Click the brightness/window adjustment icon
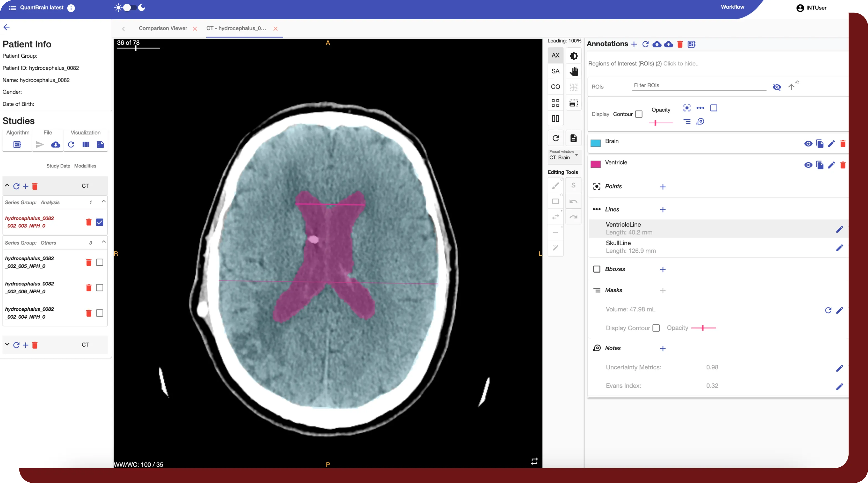868x483 pixels. (x=574, y=55)
